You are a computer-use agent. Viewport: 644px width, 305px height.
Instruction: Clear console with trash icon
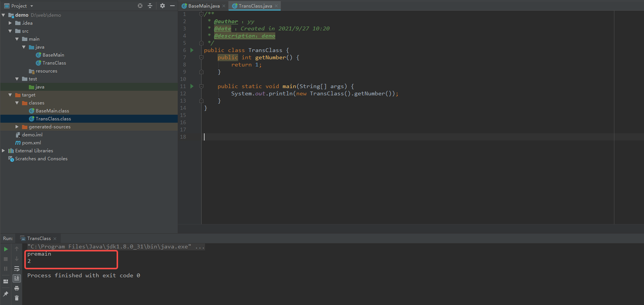[x=17, y=298]
